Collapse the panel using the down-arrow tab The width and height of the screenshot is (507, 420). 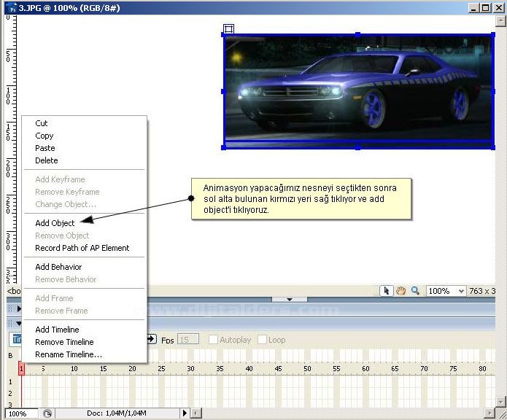click(x=290, y=300)
